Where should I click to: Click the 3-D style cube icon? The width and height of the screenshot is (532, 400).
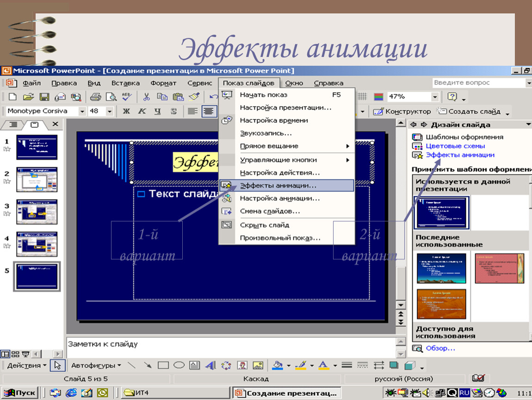(x=410, y=365)
